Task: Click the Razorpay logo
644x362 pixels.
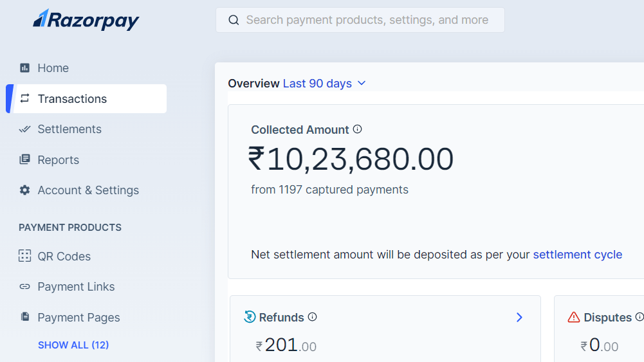Action: click(x=86, y=19)
